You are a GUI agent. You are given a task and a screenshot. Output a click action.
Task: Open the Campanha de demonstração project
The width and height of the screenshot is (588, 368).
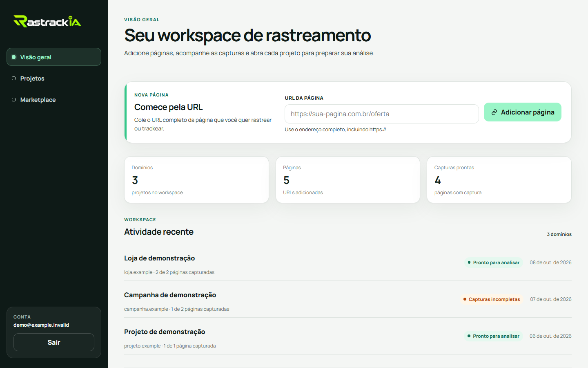[x=348, y=299]
